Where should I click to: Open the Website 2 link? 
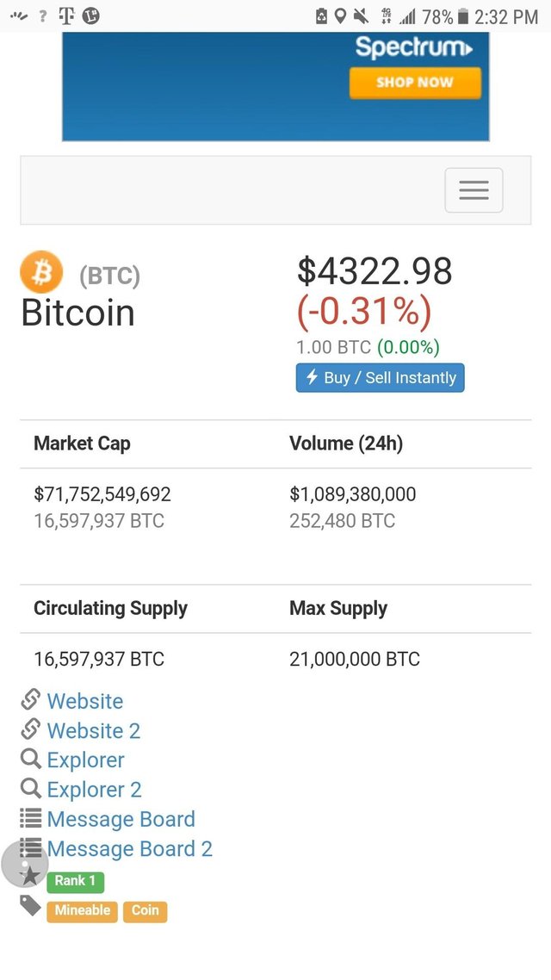coord(93,730)
